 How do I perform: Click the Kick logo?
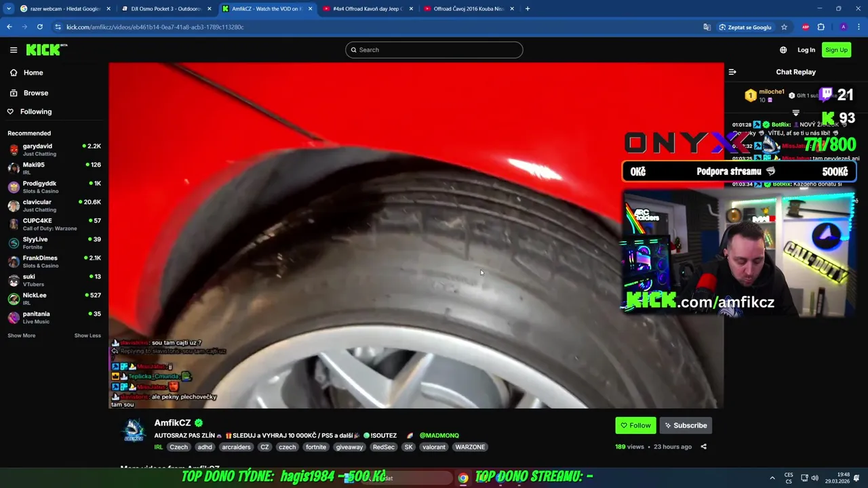46,49
